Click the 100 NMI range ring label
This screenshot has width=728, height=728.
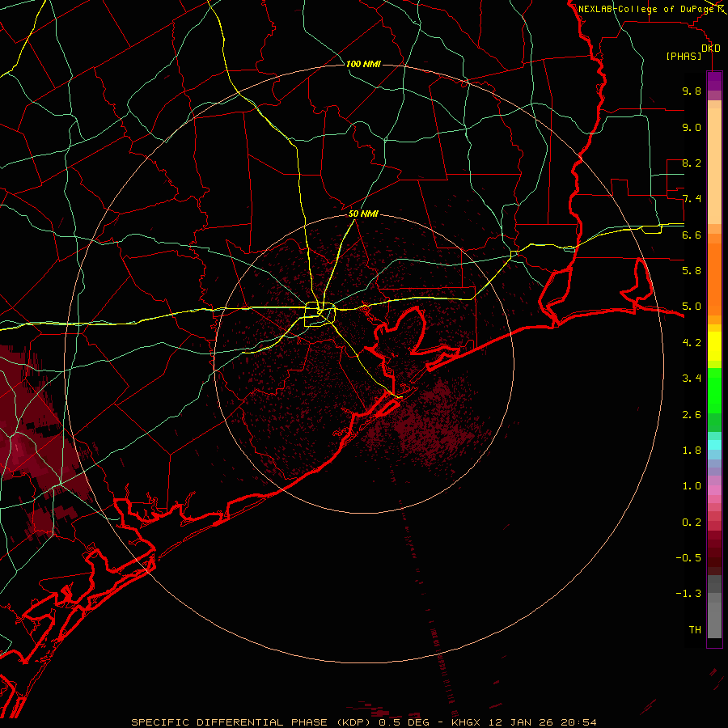click(x=363, y=64)
